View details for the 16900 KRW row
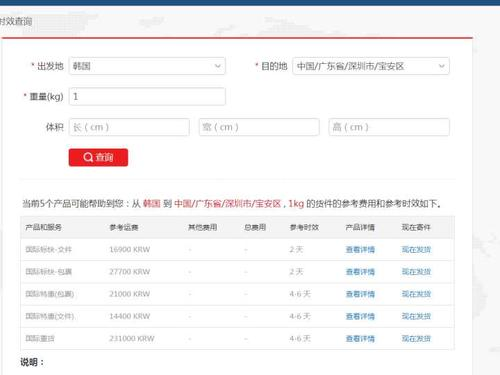Image resolution: width=500 pixels, height=375 pixels. pyautogui.click(x=360, y=250)
